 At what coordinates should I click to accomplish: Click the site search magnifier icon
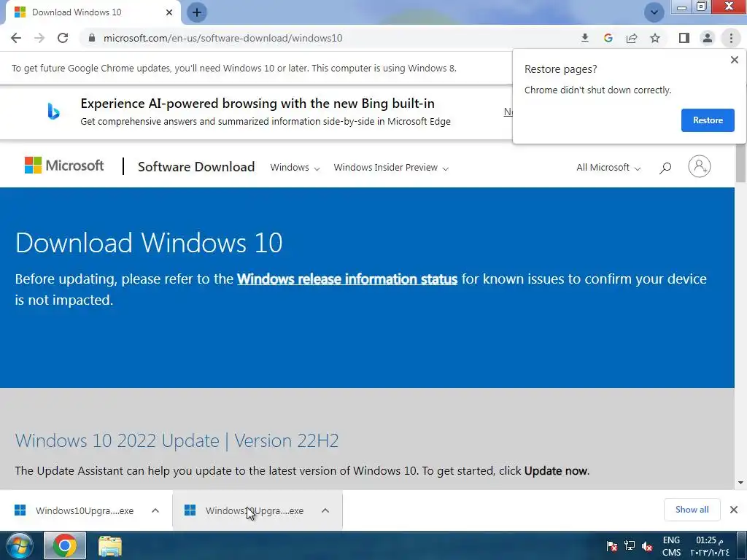point(665,168)
